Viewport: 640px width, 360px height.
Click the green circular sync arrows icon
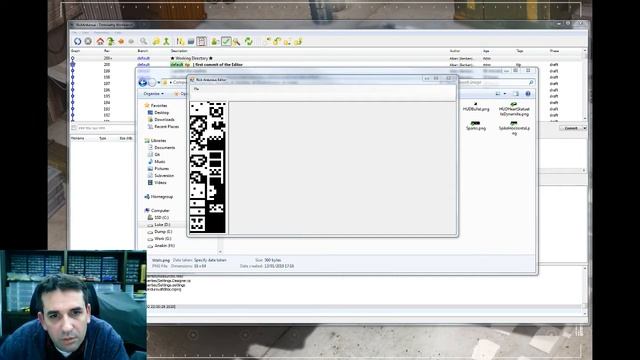click(249, 41)
